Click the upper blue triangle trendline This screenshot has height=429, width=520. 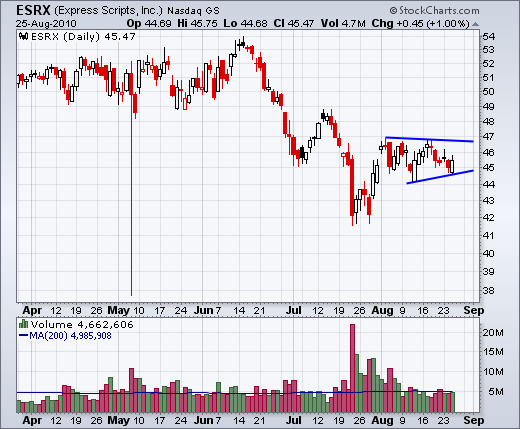point(429,139)
